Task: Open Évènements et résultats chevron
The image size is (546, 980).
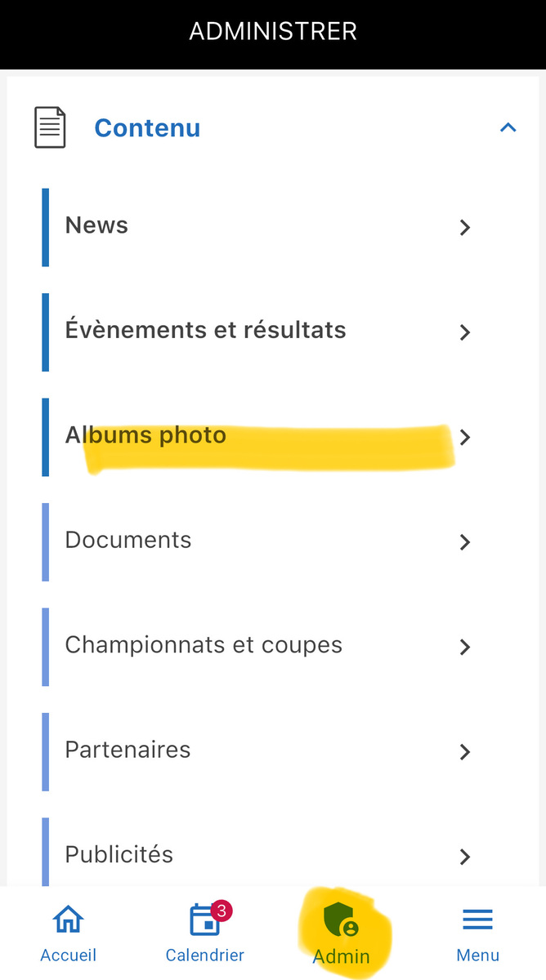Action: (x=465, y=332)
